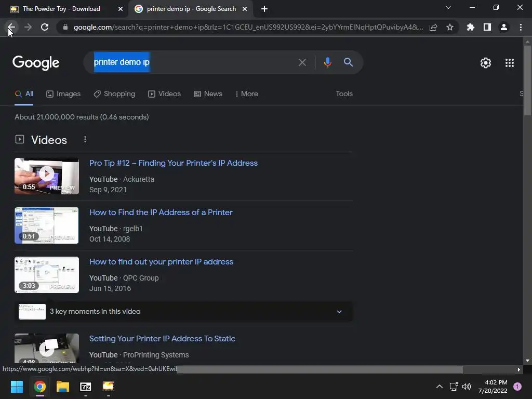The height and width of the screenshot is (399, 532).
Task: Clear the search box with X
Action: [x=302, y=62]
